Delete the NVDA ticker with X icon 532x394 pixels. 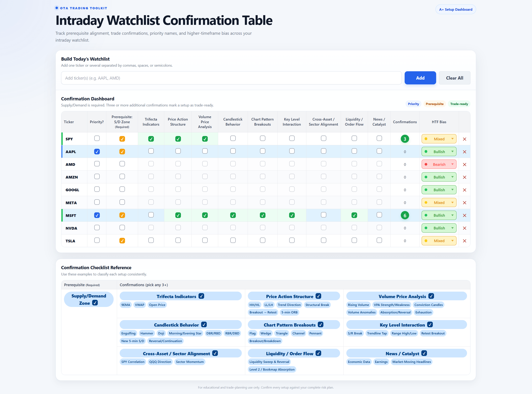464,228
